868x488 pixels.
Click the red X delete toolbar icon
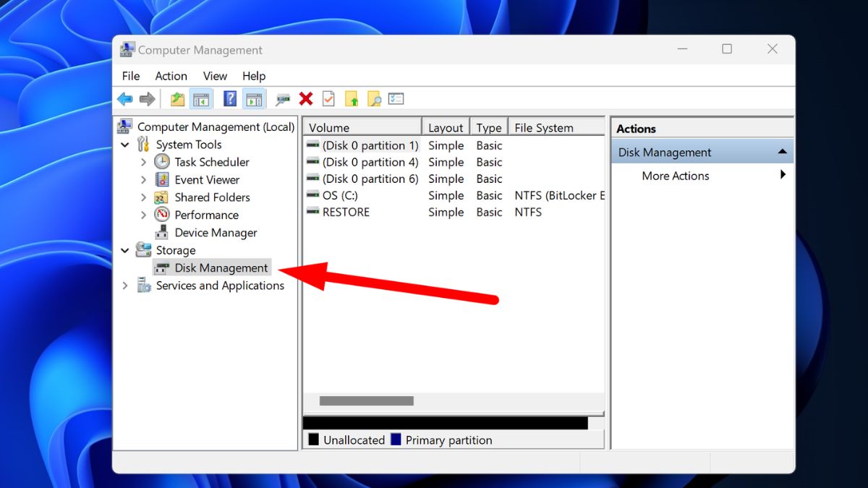(306, 99)
